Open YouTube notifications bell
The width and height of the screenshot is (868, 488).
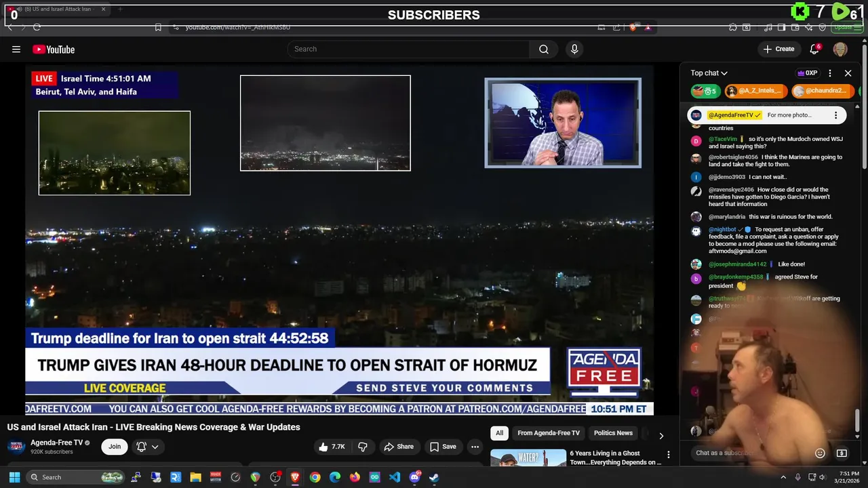point(814,49)
